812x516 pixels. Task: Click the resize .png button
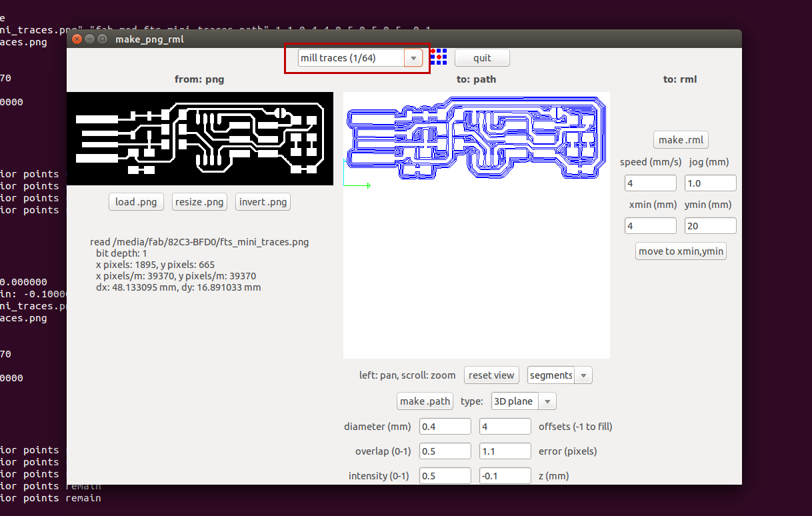199,202
